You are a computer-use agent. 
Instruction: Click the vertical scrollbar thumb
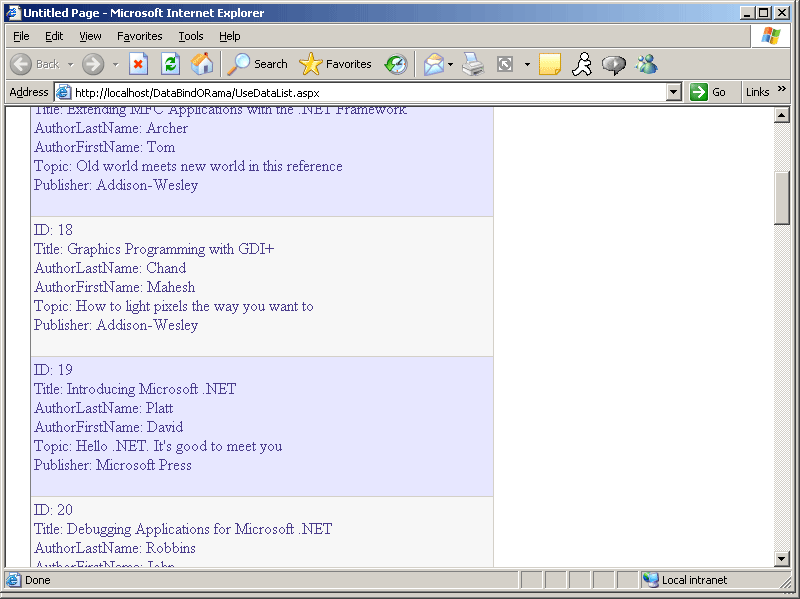(x=782, y=198)
